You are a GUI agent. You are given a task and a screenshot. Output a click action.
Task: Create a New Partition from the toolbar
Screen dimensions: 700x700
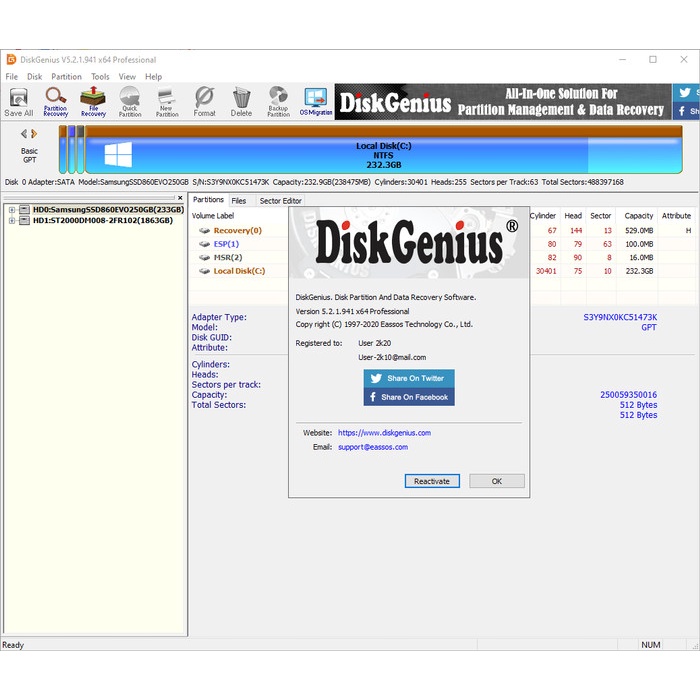coord(167,102)
